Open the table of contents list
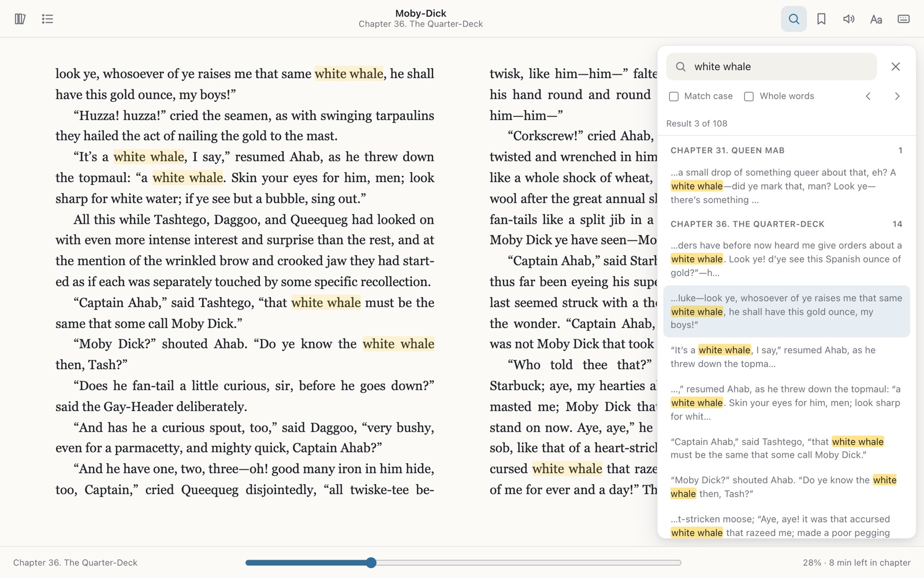The image size is (924, 578). (47, 19)
